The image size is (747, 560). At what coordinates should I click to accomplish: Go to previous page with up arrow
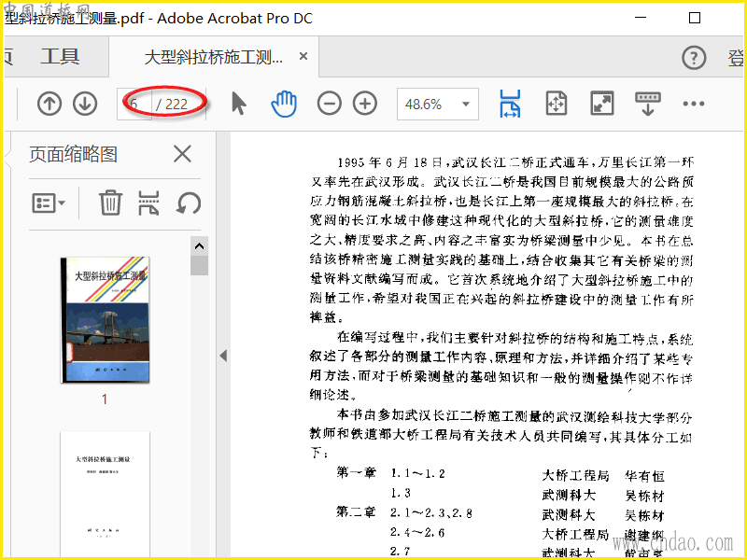[x=49, y=104]
